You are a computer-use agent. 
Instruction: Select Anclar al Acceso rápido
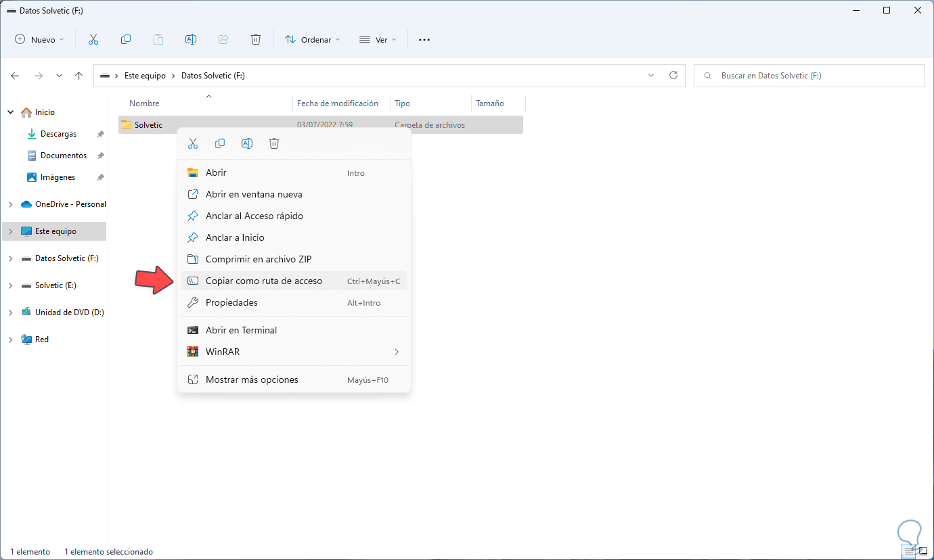[x=294, y=216]
